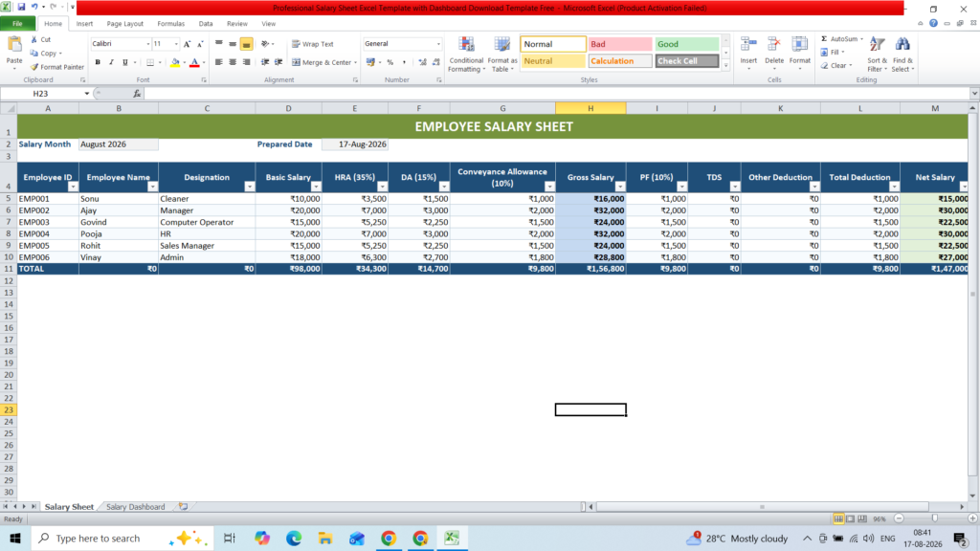Open the Font name Calibri dropdown

(148, 44)
